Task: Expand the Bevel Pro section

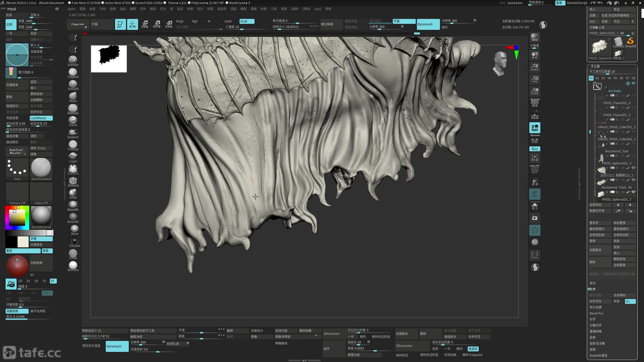Action: tap(596, 313)
